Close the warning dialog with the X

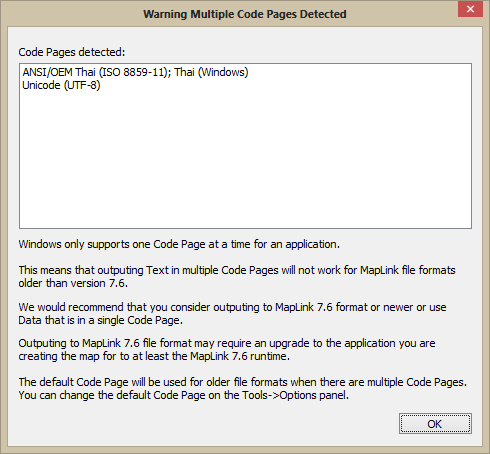[x=470, y=9]
